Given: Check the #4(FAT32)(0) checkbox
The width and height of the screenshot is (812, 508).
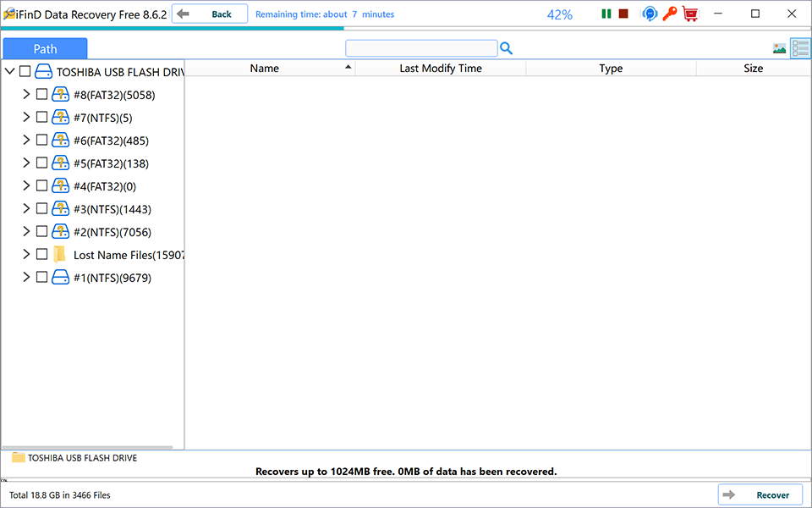Looking at the screenshot, I should pos(42,185).
